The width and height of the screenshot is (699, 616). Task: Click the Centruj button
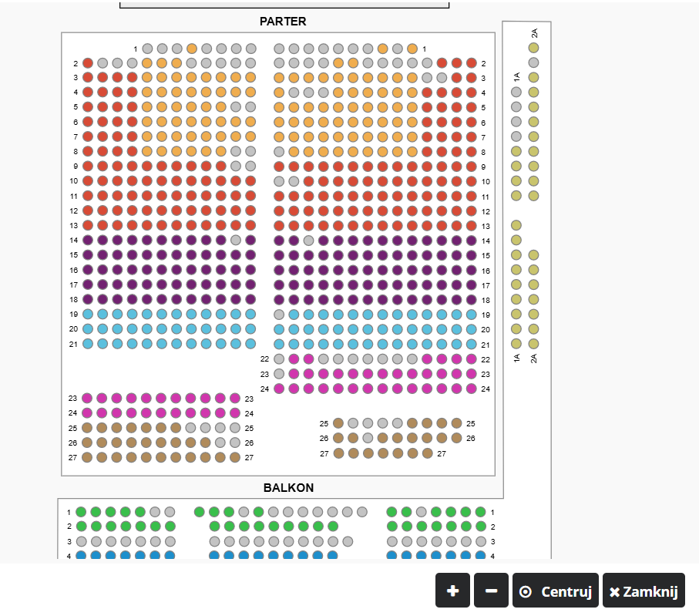(556, 591)
